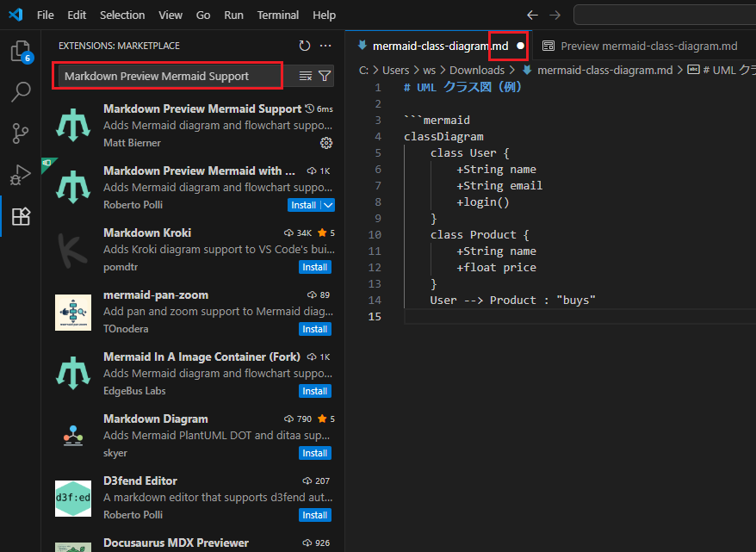Click Markdown Diagram extension icon
This screenshot has height=552, width=756.
(x=73, y=436)
